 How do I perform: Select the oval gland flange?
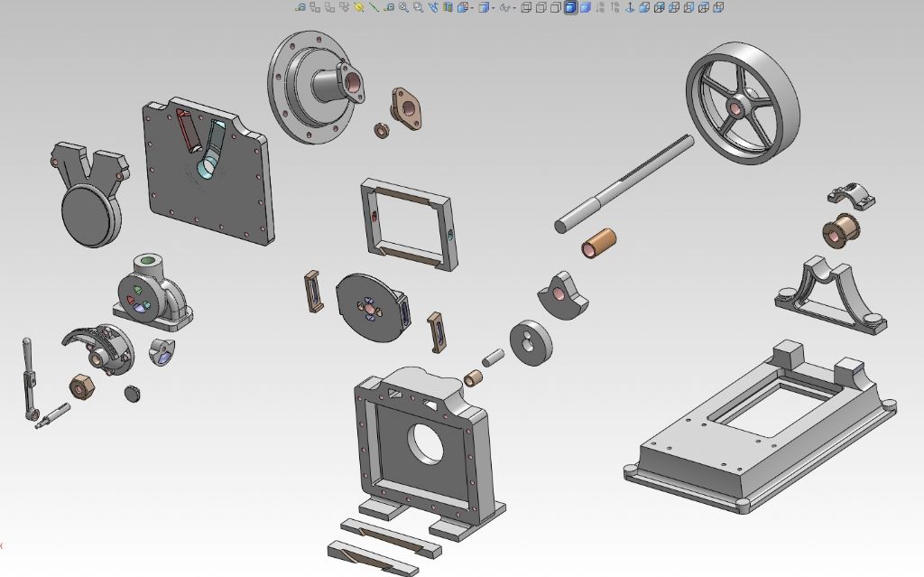pyautogui.click(x=407, y=109)
